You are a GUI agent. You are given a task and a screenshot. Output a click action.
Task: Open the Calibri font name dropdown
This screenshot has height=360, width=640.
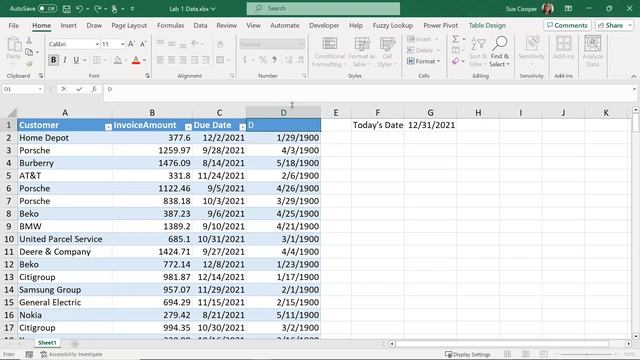point(97,44)
